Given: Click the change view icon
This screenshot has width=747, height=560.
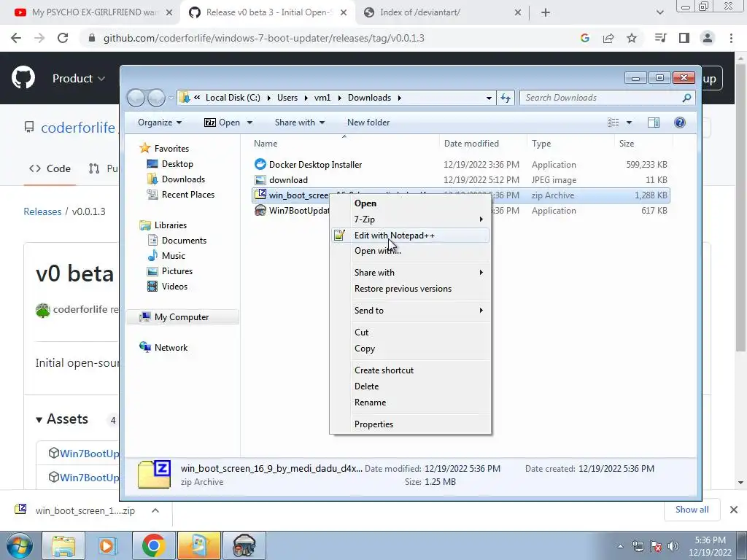Looking at the screenshot, I should coord(613,122).
